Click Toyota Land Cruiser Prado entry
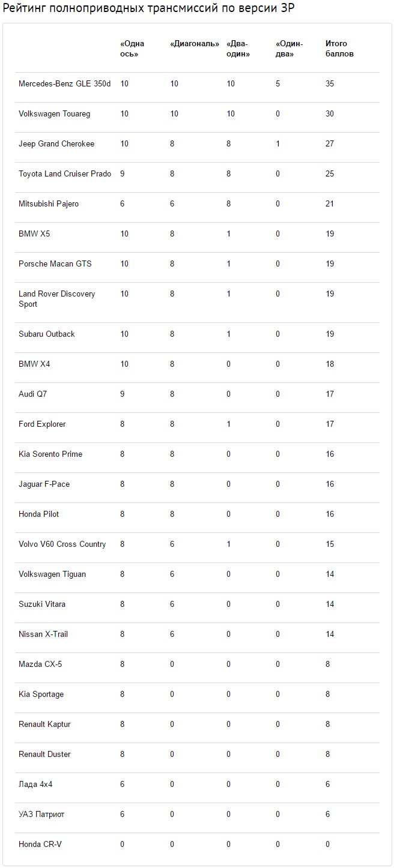The height and width of the screenshot is (868, 394). [65, 174]
